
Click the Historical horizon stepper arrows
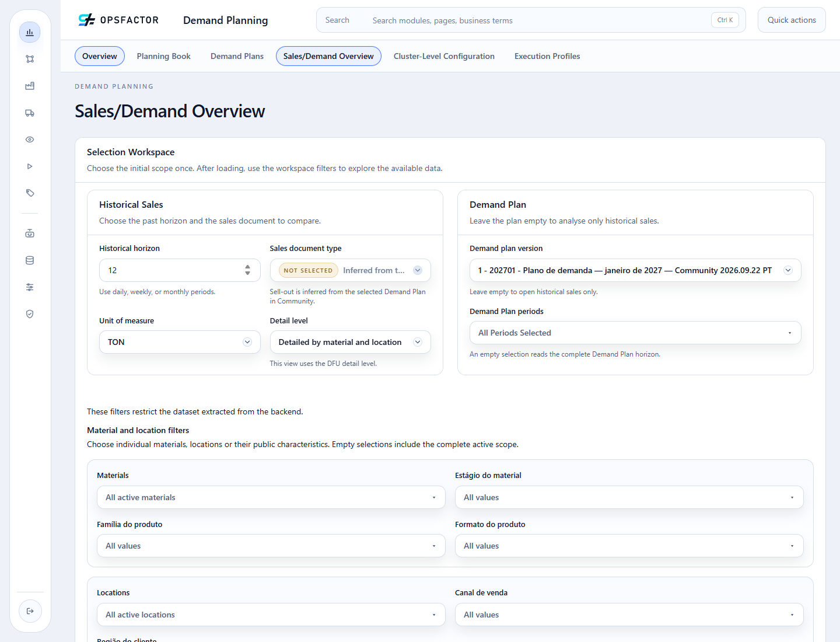point(248,270)
